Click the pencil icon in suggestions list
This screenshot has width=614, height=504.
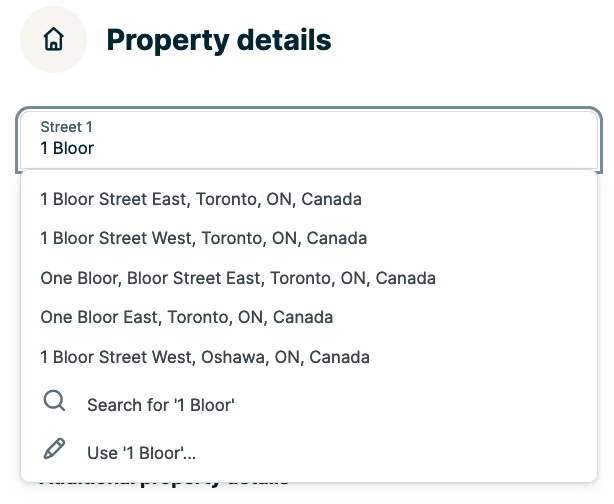(55, 450)
